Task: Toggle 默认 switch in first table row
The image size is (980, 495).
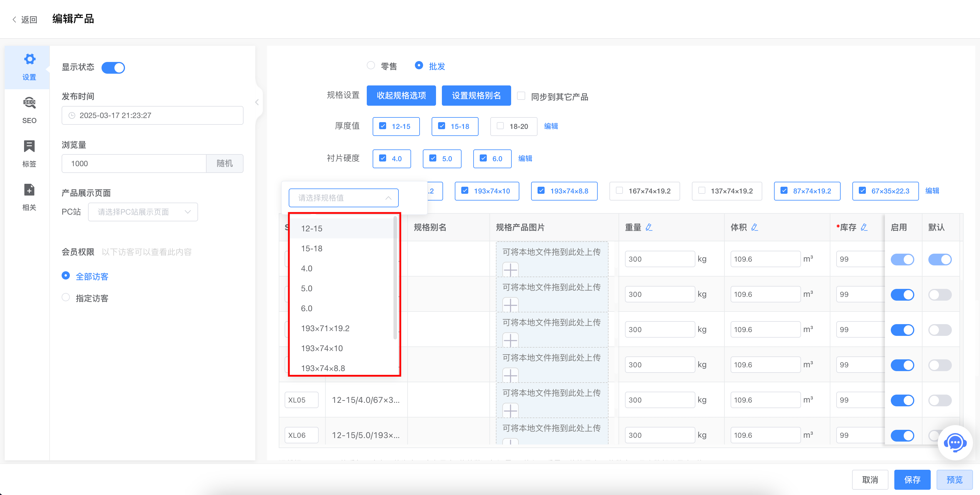Action: click(940, 259)
